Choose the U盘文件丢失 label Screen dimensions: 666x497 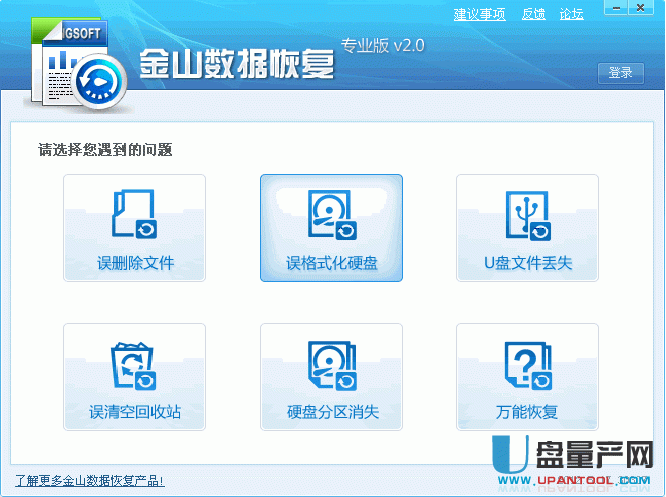coord(527,264)
